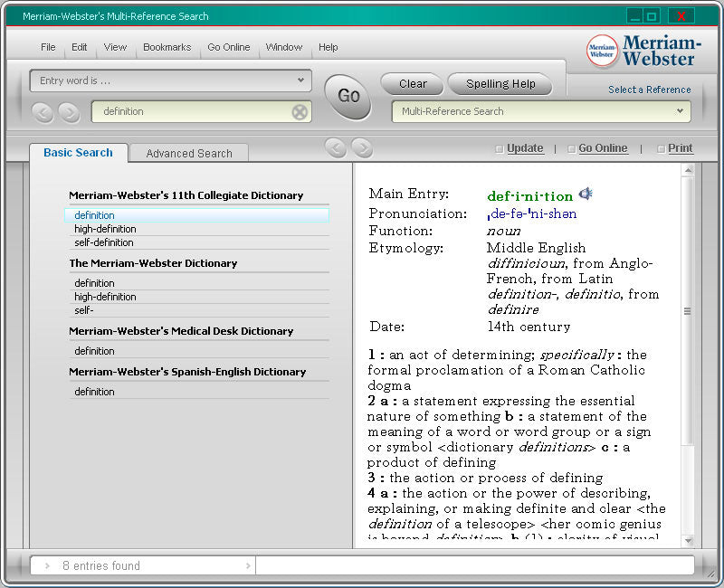The image size is (724, 588).
Task: Click the forward arrow beside search field
Action: (x=69, y=112)
